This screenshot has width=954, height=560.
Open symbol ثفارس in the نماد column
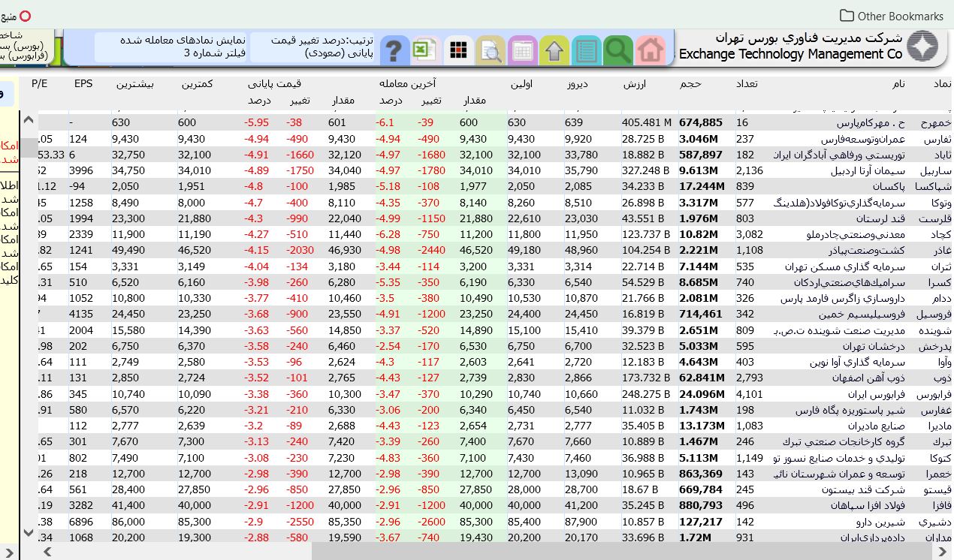tap(937, 139)
